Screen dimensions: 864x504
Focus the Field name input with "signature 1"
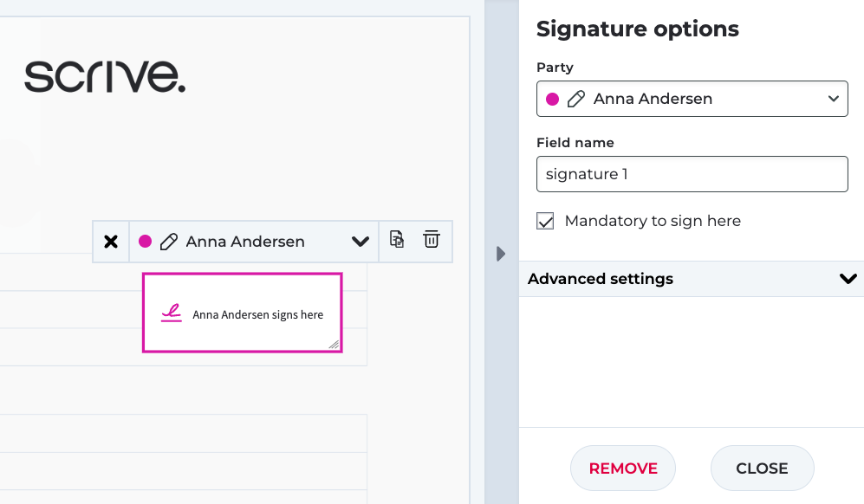point(692,174)
